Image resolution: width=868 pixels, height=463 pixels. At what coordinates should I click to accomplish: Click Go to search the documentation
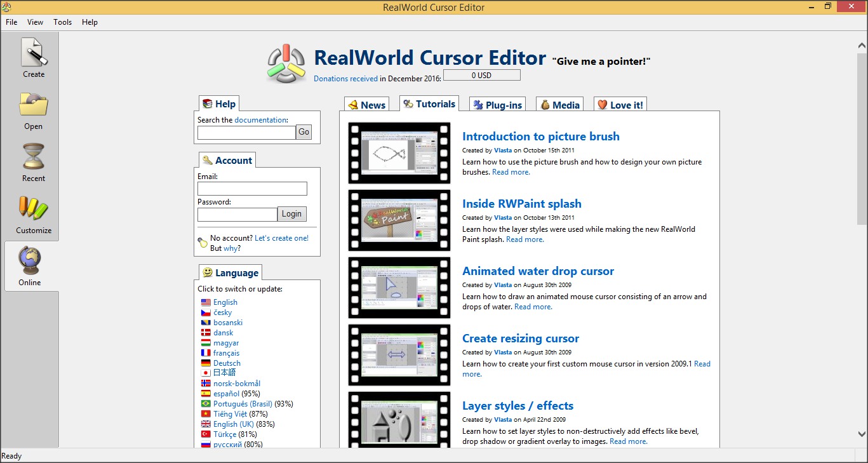click(x=303, y=132)
